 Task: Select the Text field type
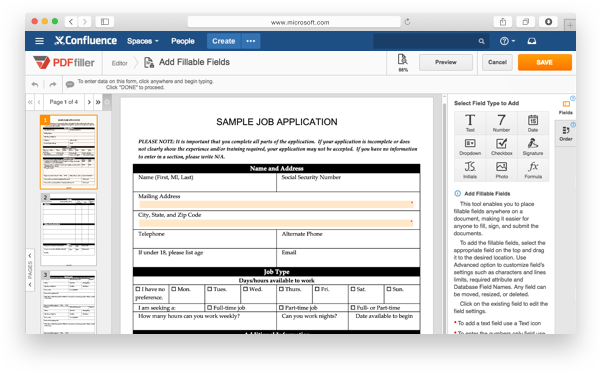[x=470, y=123]
